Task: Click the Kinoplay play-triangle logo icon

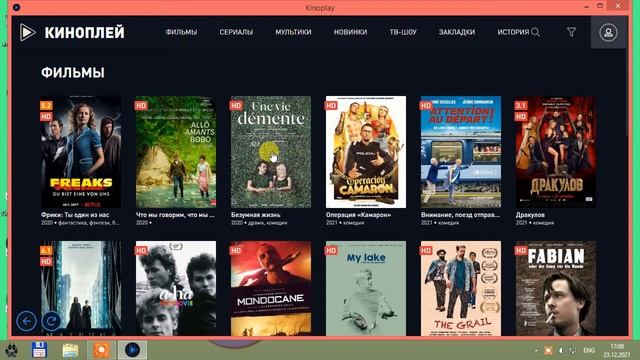Action: coord(27,32)
